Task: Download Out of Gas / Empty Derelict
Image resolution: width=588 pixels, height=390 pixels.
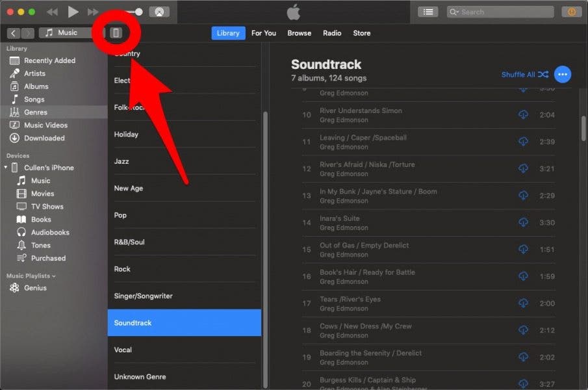Action: (x=523, y=250)
